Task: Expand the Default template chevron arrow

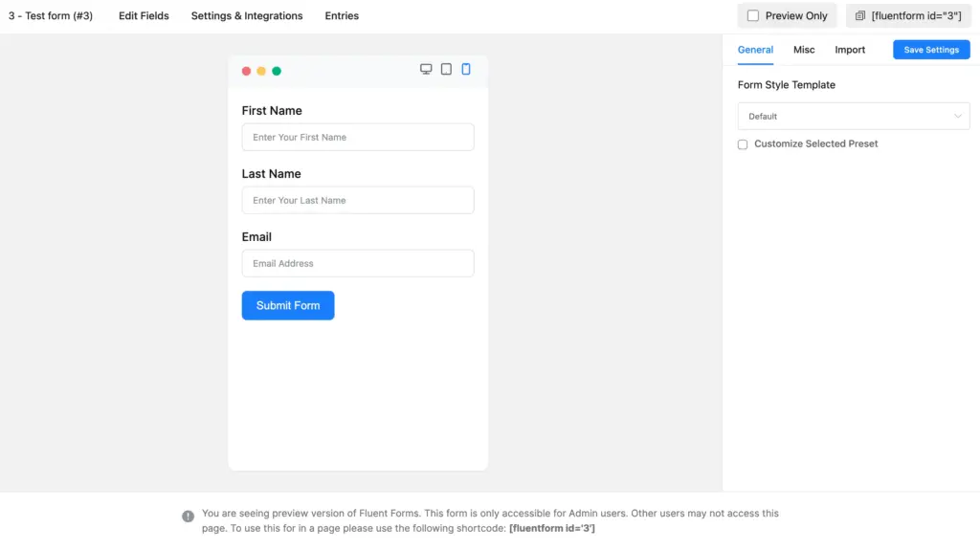Action: tap(958, 117)
